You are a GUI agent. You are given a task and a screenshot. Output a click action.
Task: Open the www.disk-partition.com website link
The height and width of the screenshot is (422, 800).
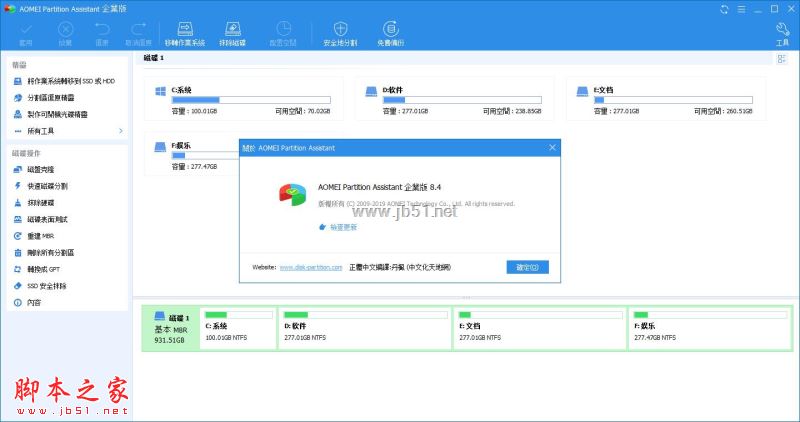tap(311, 267)
